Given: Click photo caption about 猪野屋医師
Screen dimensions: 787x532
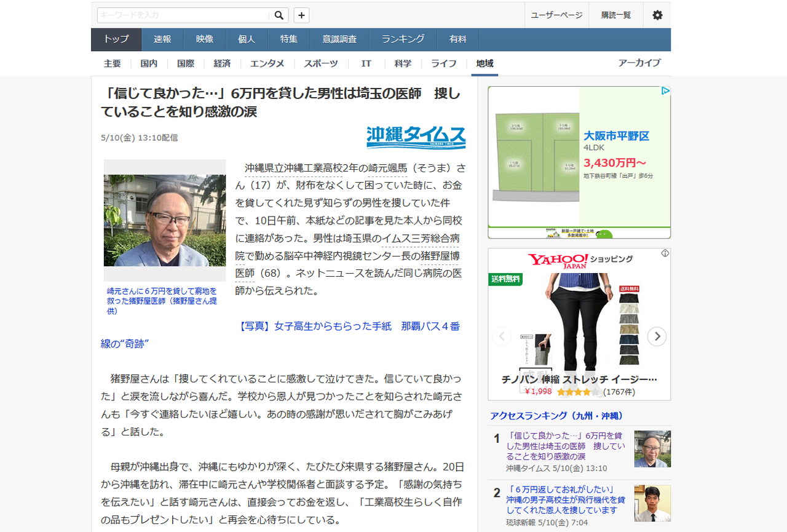Looking at the screenshot, I should point(162,301).
